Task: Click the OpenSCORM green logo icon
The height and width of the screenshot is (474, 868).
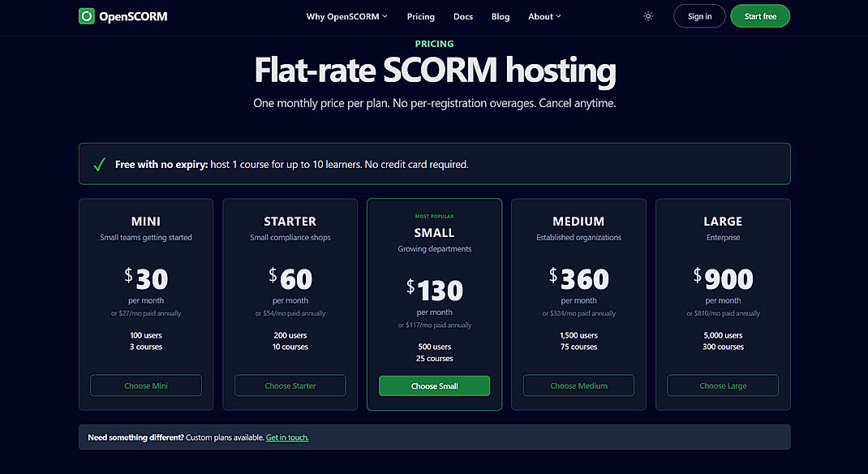Action: click(86, 16)
